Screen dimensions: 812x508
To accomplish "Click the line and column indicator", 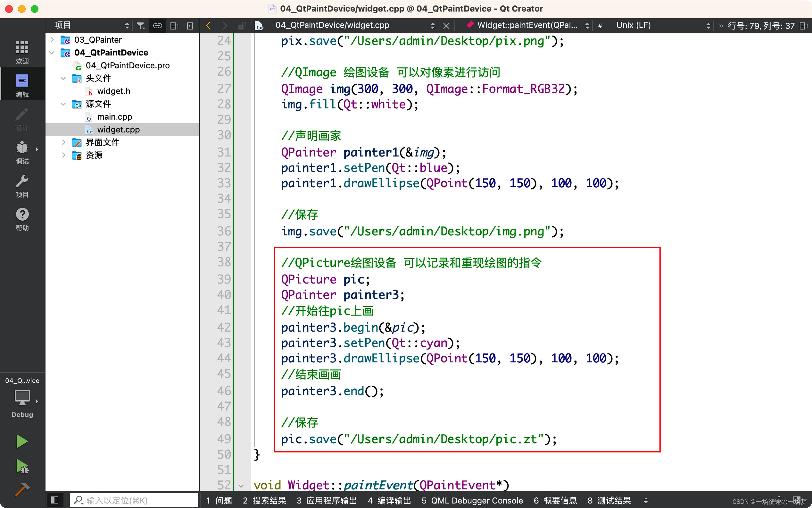I will pyautogui.click(x=761, y=26).
